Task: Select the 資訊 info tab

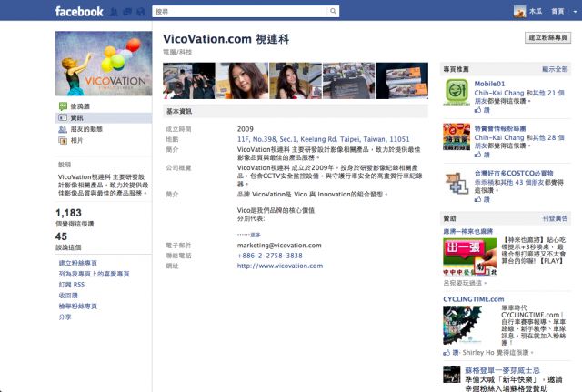Action: 104,117
